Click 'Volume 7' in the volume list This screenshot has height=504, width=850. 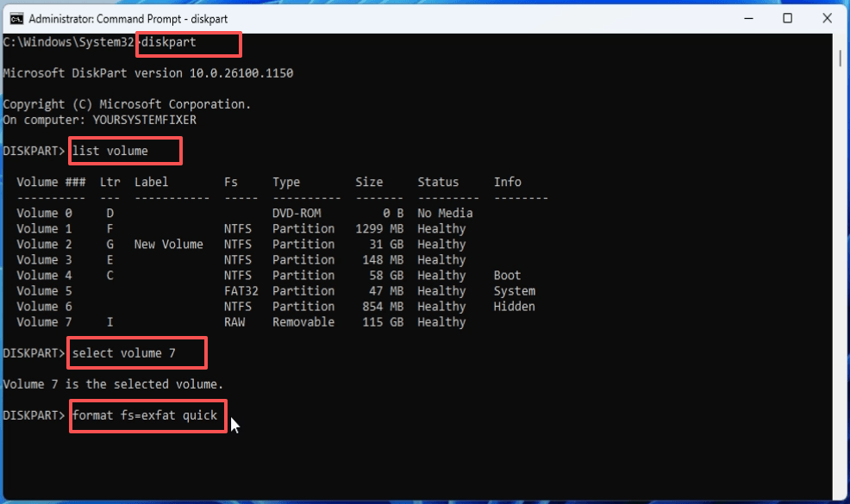click(44, 322)
